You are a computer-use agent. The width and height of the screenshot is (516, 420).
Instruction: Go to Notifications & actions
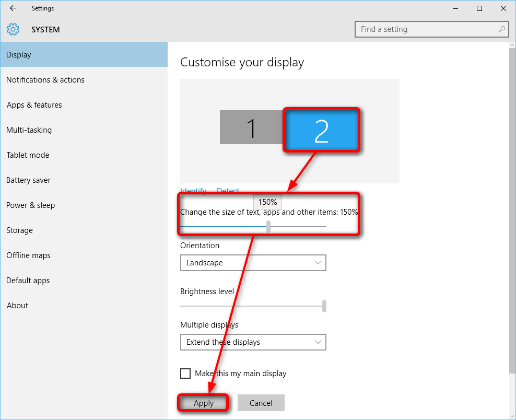tap(84, 79)
